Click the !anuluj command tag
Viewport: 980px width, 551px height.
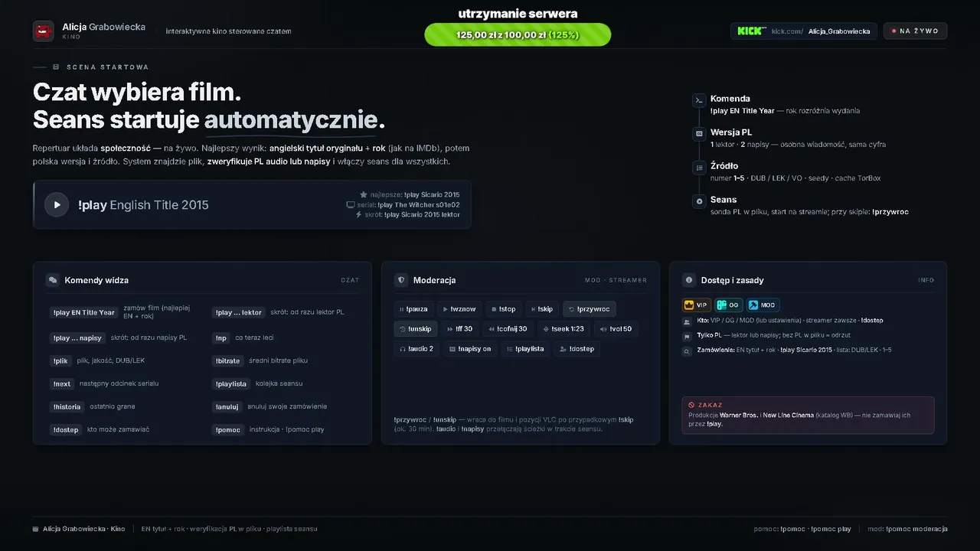pyautogui.click(x=227, y=406)
